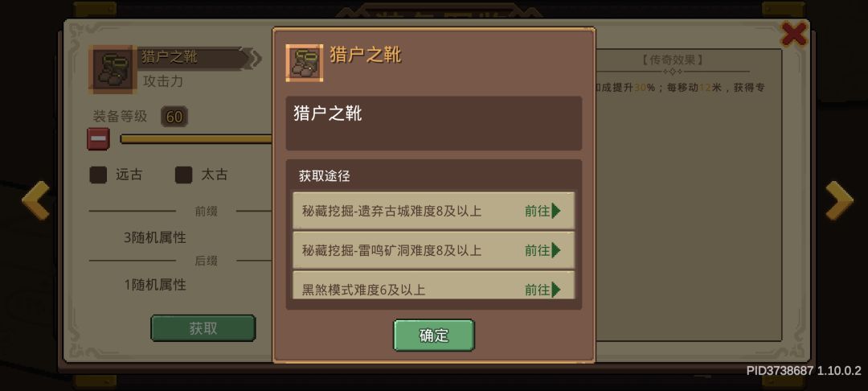Expand the 猎户之靴 name chevron
868x391 pixels.
coord(255,58)
